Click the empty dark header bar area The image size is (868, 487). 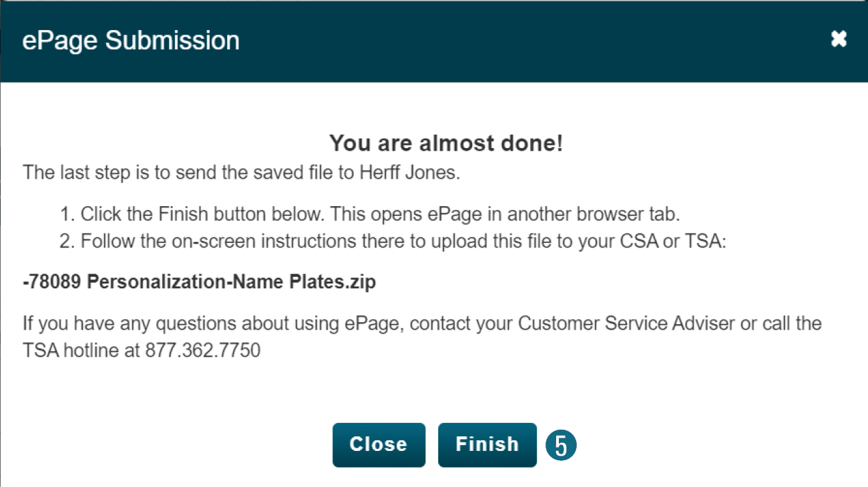(534, 40)
